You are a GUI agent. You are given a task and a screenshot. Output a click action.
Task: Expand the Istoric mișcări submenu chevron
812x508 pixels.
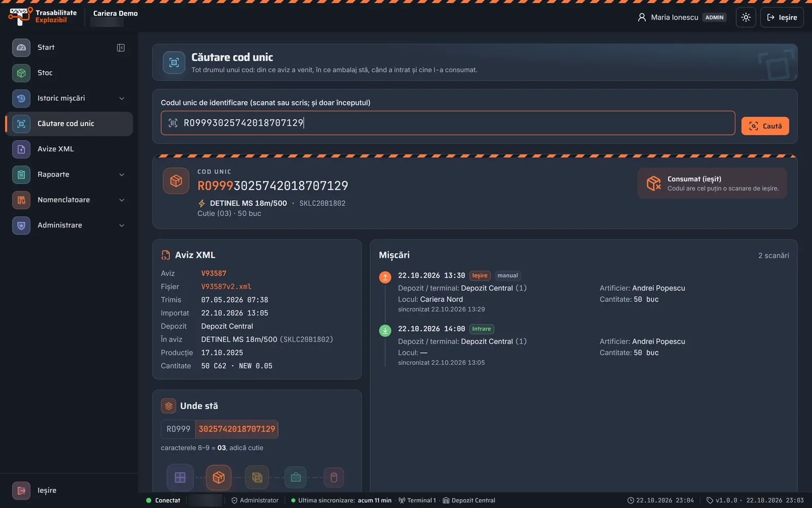(x=122, y=99)
